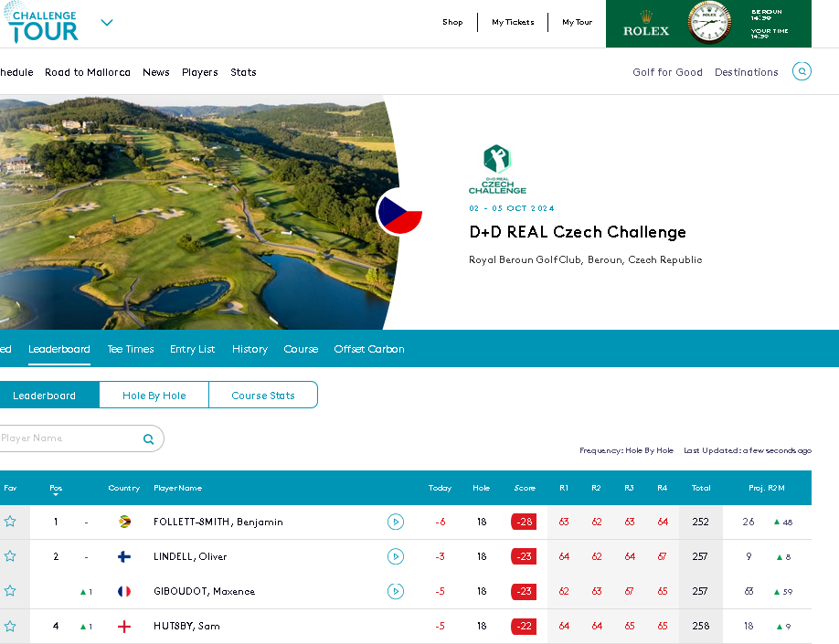839x644 pixels.
Task: Open Golf for Good link
Action: pos(667,72)
